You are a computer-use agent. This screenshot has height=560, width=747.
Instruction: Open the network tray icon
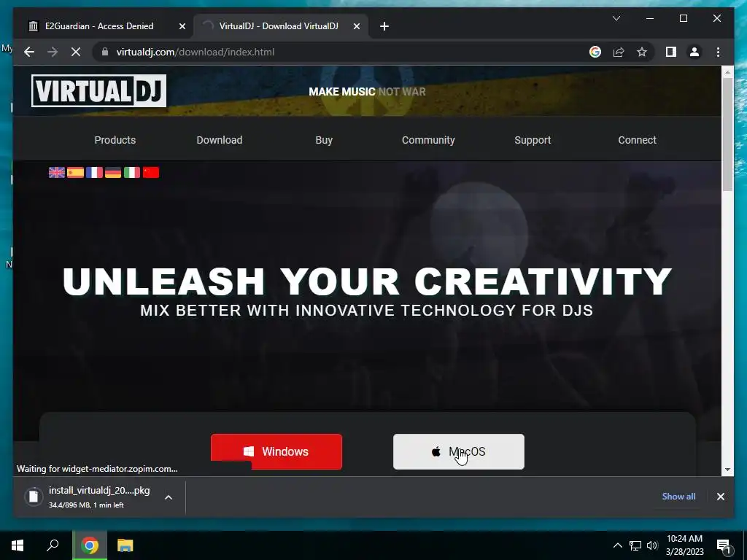coord(635,545)
